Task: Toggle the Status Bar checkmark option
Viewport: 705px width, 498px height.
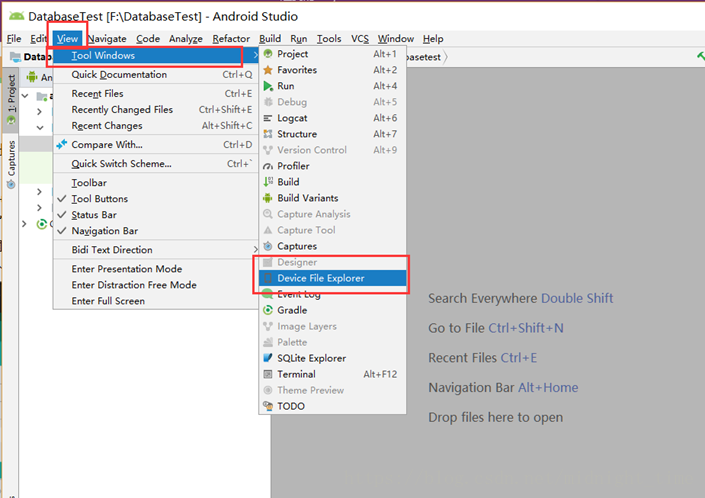Action: pyautogui.click(x=155, y=215)
